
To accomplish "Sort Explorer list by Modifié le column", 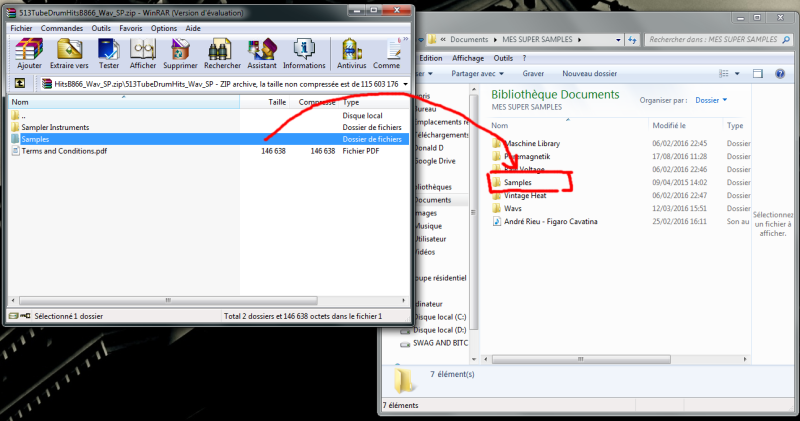I will click(685, 126).
